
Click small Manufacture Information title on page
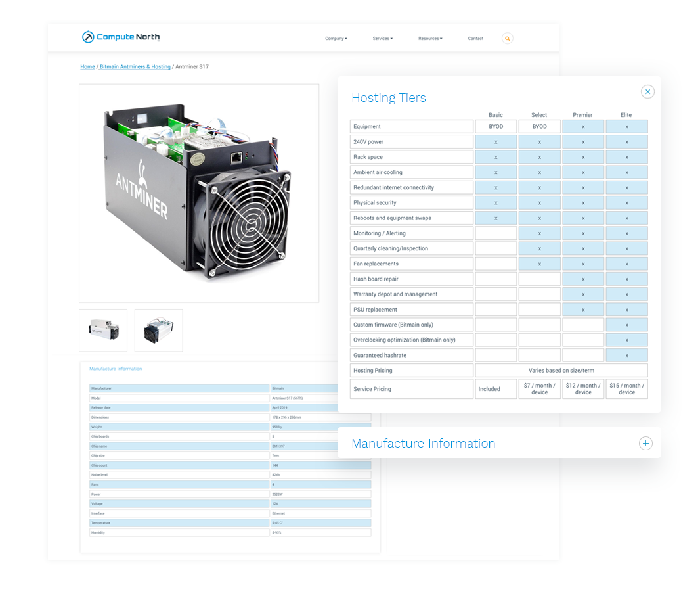click(116, 369)
